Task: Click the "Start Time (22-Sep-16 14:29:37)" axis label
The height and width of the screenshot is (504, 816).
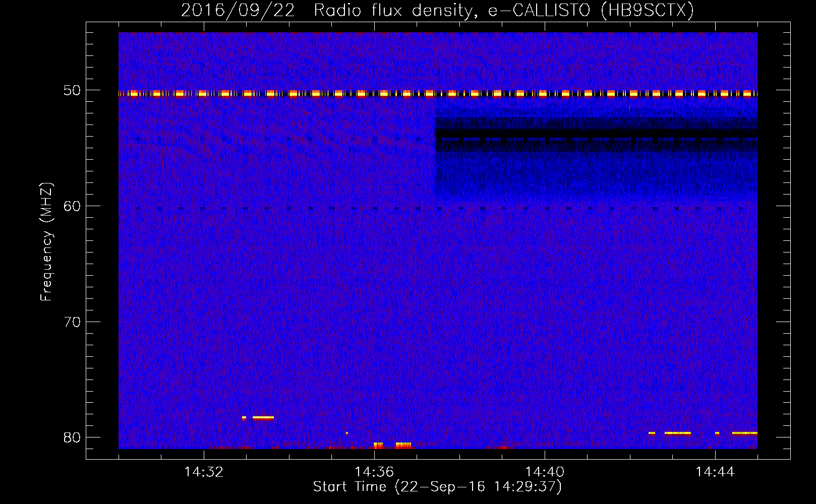Action: (x=437, y=487)
